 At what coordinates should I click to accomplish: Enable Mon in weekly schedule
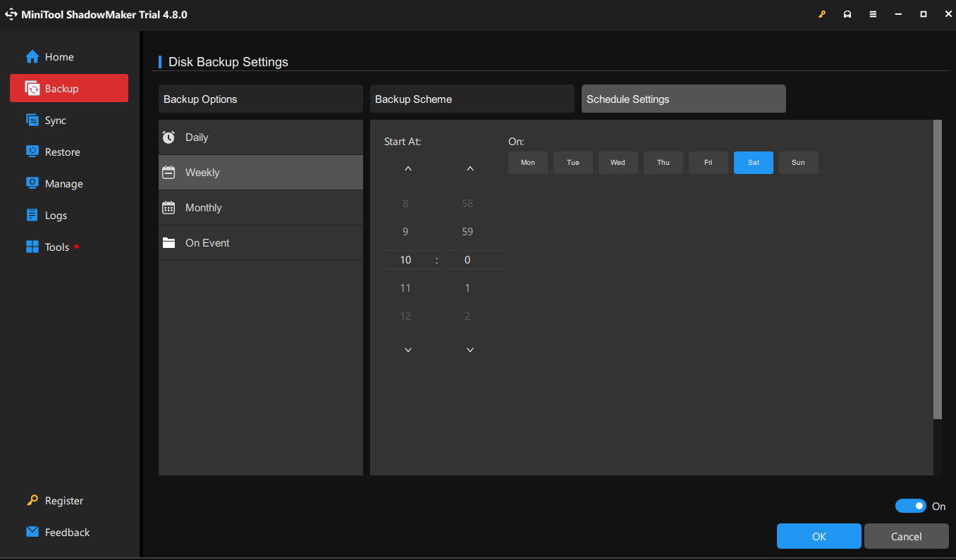[x=527, y=163]
